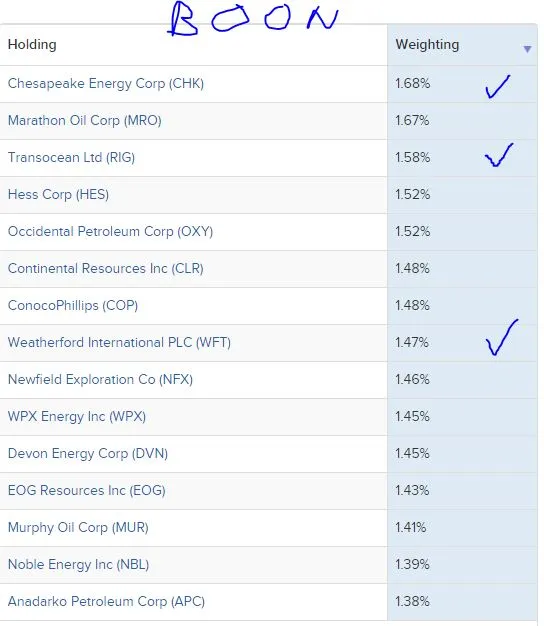Sort by the Weighting column header

pos(427,44)
